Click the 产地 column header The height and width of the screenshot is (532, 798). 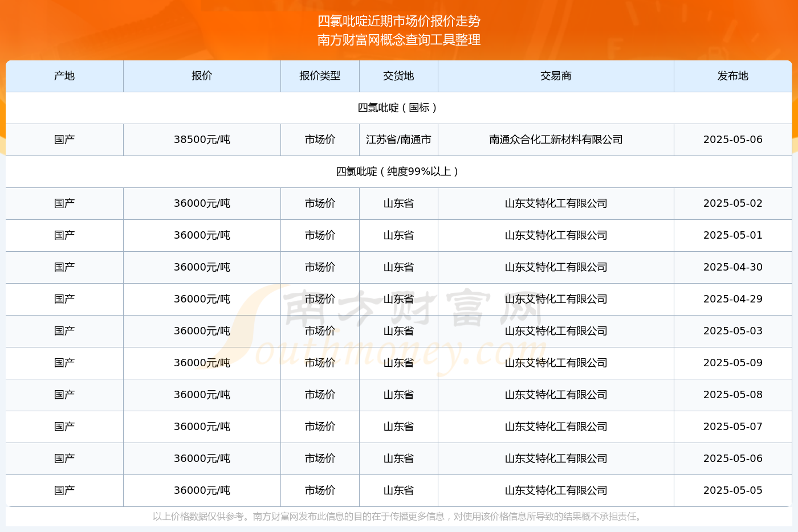tap(64, 76)
